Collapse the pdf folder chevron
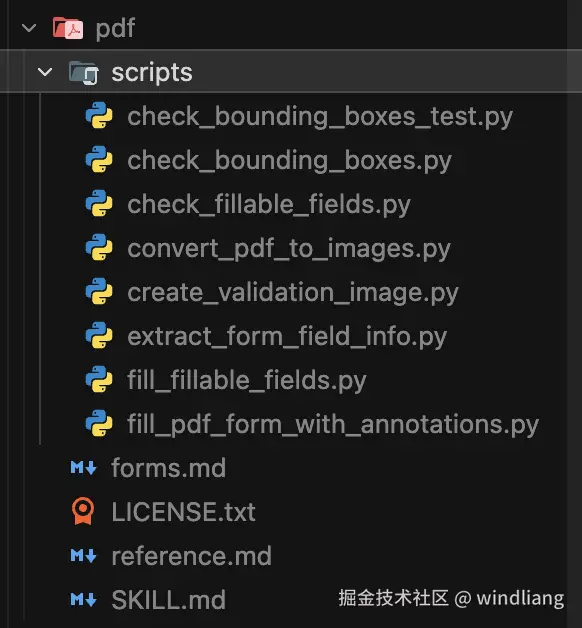Viewport: 582px width, 628px height. coord(29,28)
